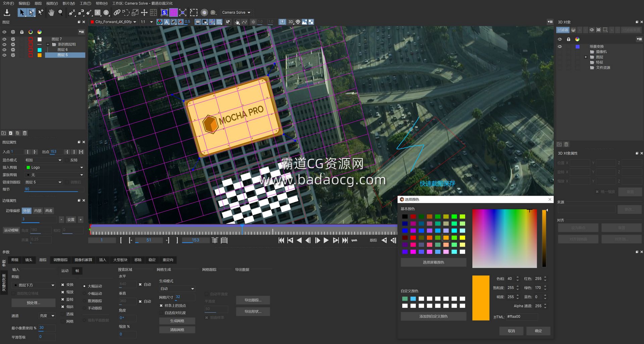Select the Create X-Spline pen tool

point(72,12)
